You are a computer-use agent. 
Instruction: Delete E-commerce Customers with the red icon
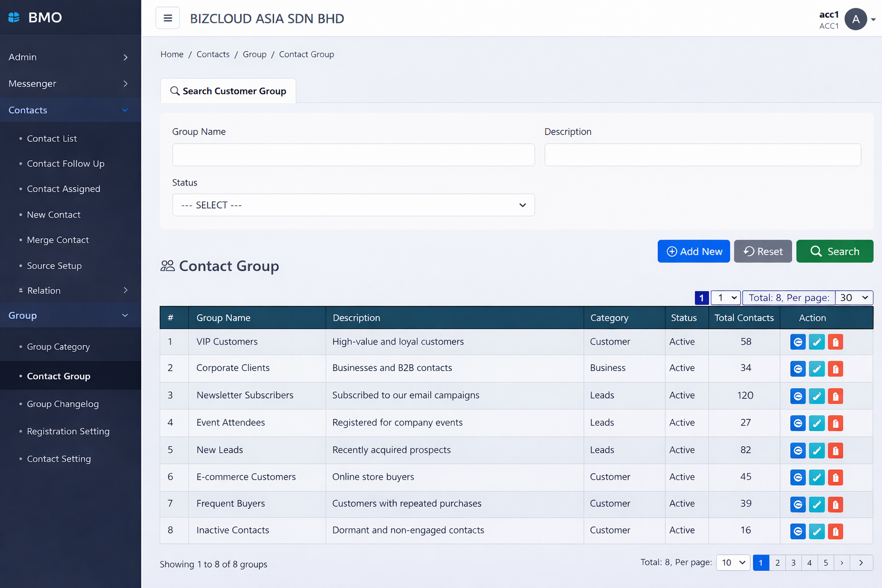pos(835,477)
